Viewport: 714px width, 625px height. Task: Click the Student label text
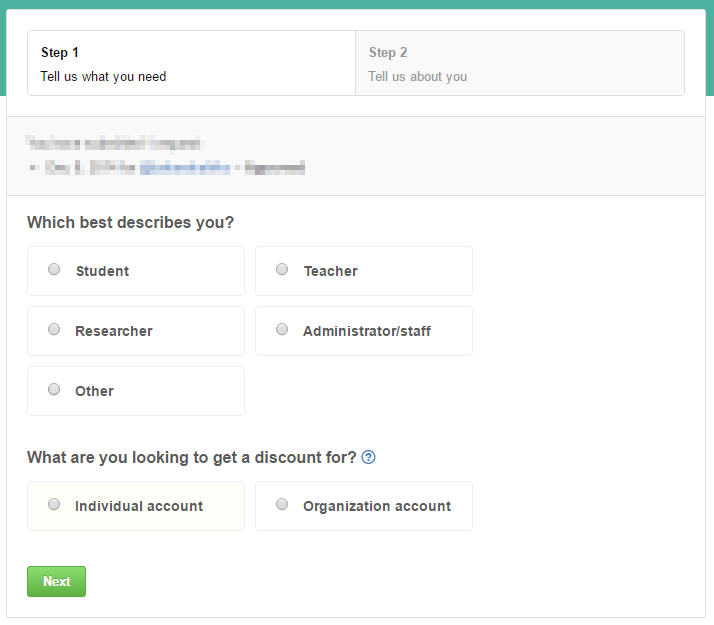coord(102,271)
